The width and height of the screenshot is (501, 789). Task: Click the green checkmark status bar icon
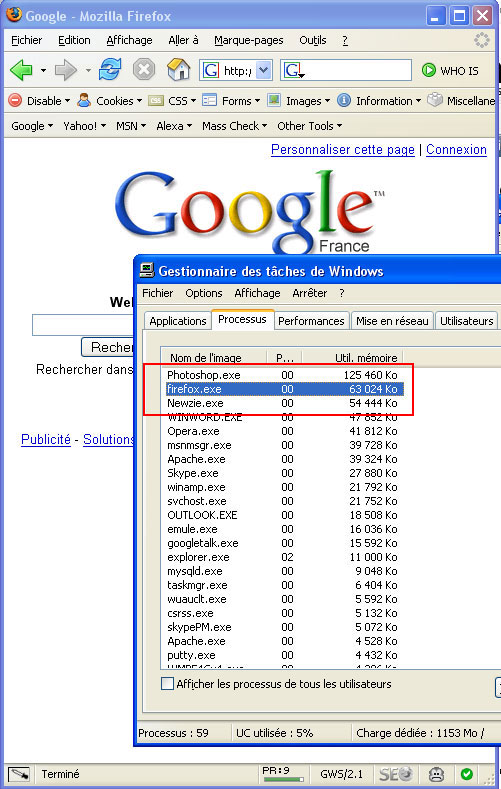(x=466, y=774)
